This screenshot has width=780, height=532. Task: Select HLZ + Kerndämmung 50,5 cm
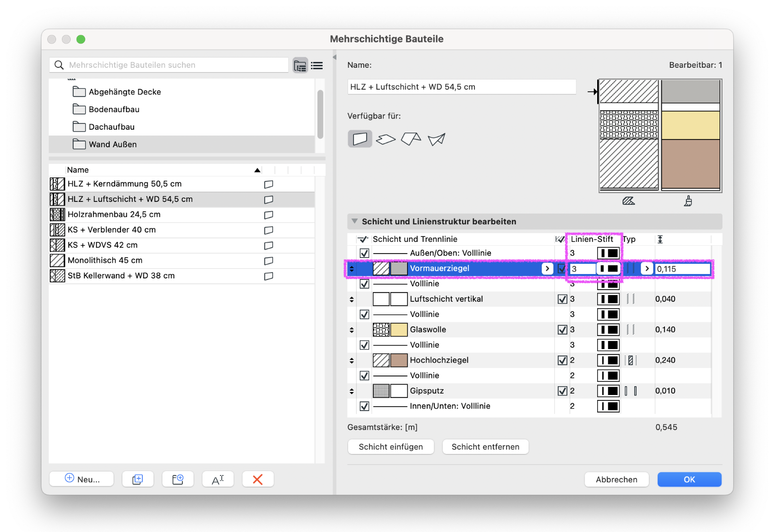(182, 184)
